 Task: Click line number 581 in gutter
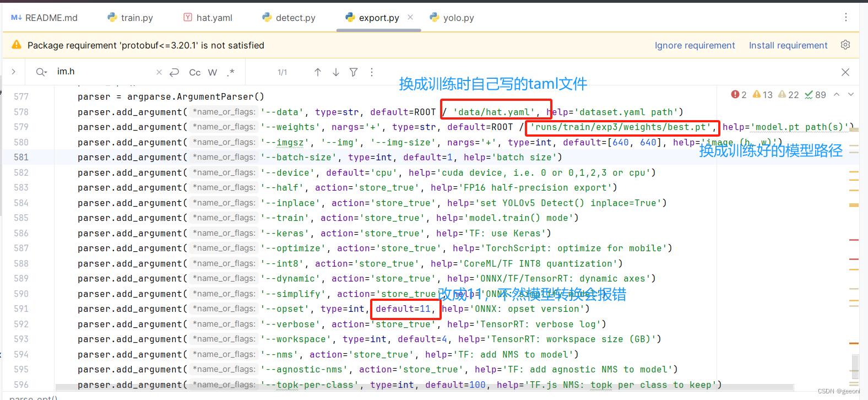pyautogui.click(x=21, y=157)
